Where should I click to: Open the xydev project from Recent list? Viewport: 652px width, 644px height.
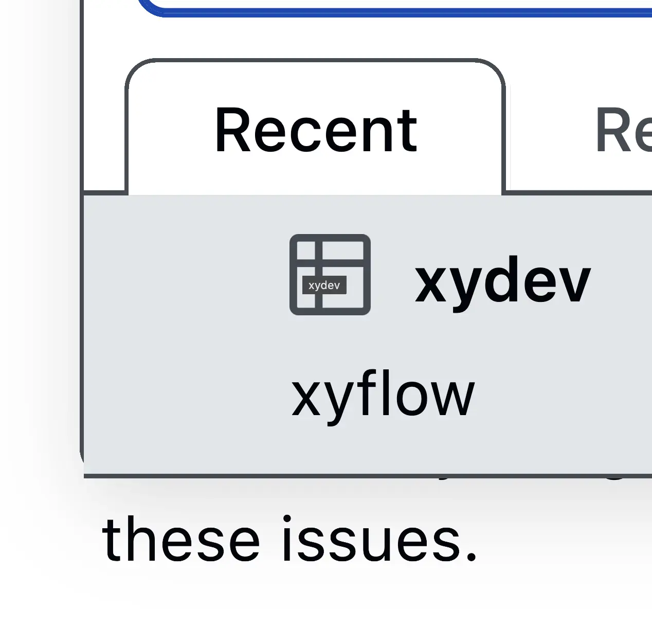tap(502, 282)
